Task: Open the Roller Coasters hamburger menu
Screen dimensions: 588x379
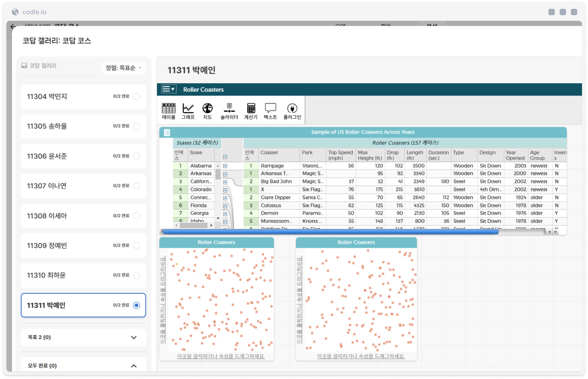Action: [168, 89]
